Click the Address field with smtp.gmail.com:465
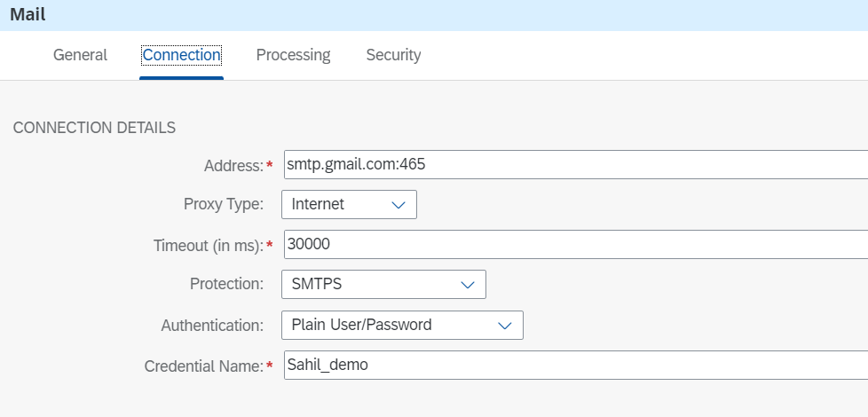868x417 pixels. 576,165
